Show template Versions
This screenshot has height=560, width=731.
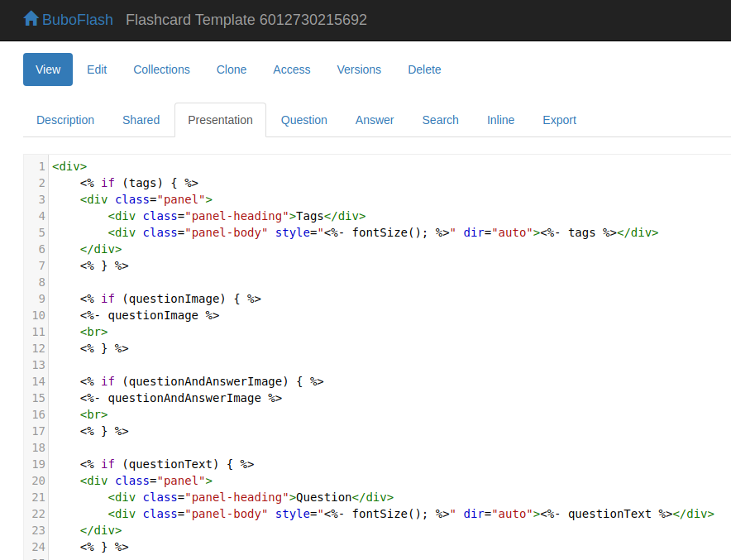click(x=359, y=69)
